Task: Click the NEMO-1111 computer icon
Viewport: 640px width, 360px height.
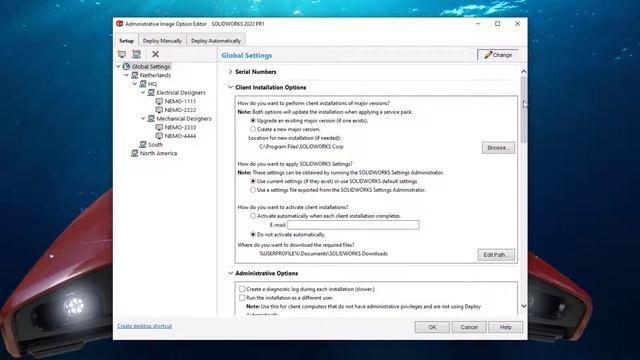Action: (159, 101)
